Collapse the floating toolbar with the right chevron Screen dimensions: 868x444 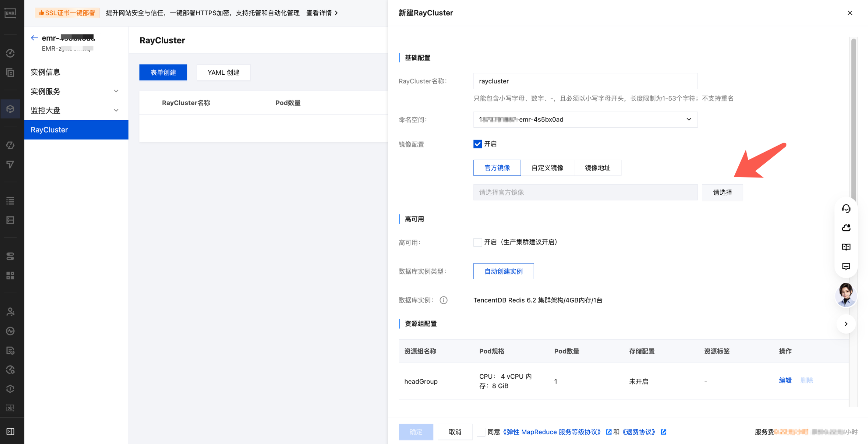pos(846,324)
